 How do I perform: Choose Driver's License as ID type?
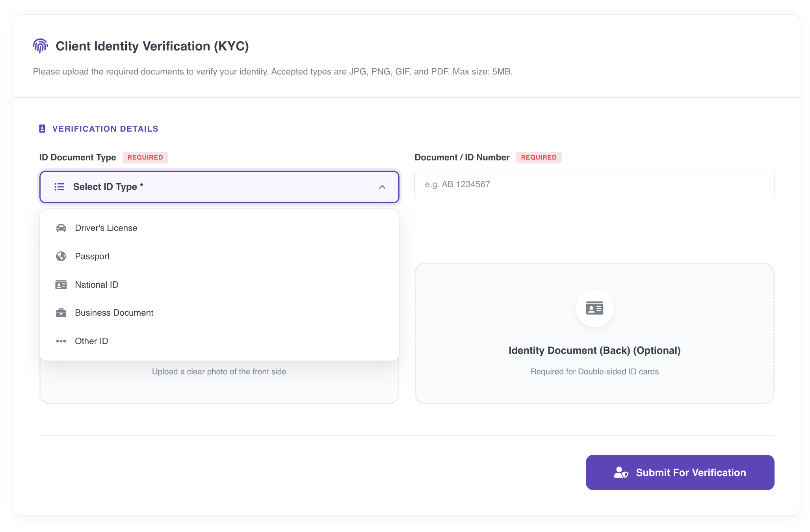pos(106,228)
